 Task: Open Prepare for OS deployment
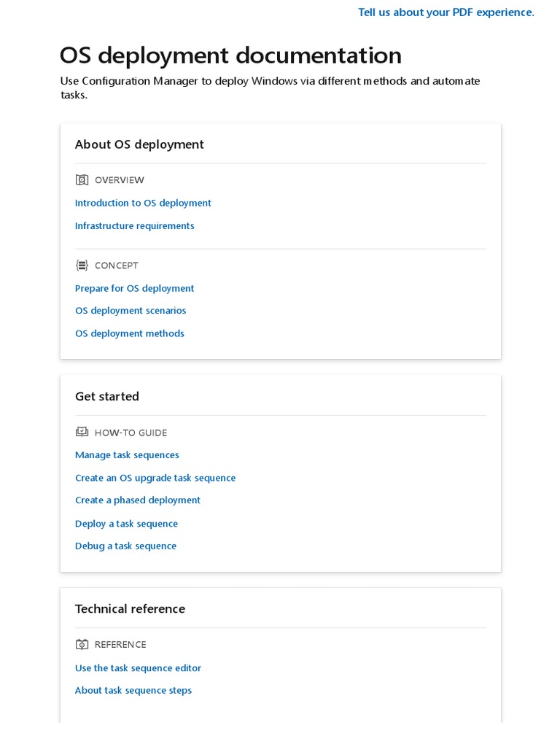(x=134, y=289)
